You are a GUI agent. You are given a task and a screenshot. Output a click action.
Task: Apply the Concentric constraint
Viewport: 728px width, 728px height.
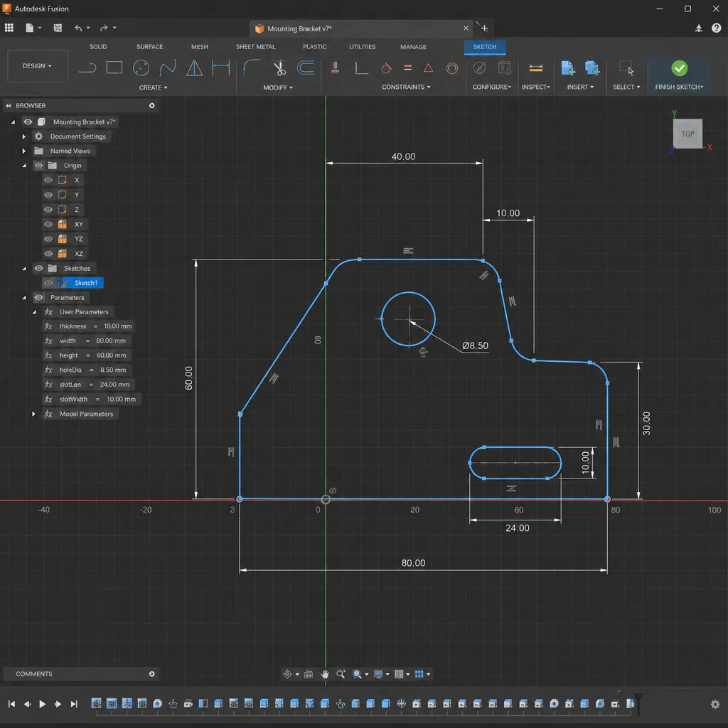pyautogui.click(x=451, y=68)
